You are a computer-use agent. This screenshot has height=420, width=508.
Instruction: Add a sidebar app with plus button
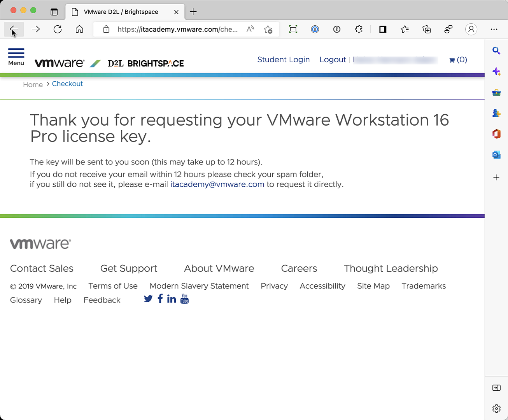point(496,177)
